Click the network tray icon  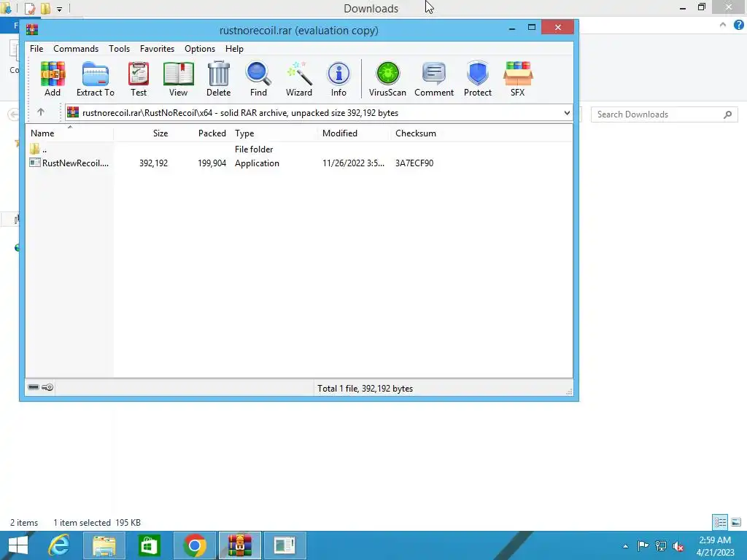pyautogui.click(x=661, y=545)
